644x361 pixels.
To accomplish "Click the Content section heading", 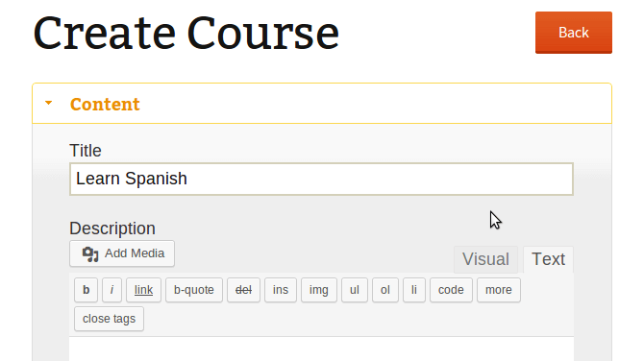I will click(x=105, y=105).
